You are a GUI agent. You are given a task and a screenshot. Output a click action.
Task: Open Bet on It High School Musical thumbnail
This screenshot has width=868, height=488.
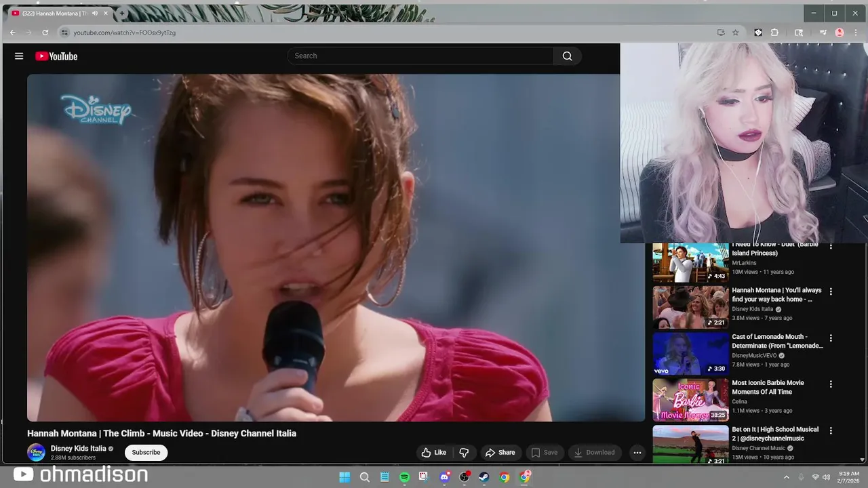point(690,445)
